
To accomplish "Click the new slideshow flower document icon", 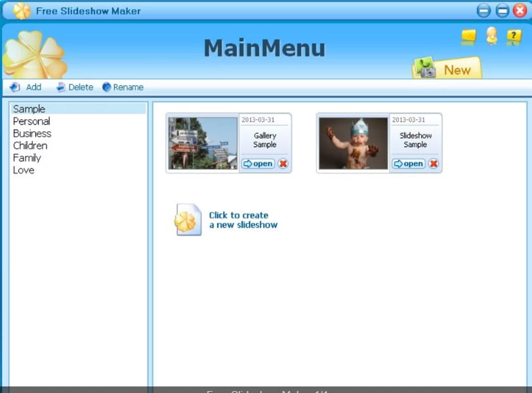I will (x=188, y=220).
